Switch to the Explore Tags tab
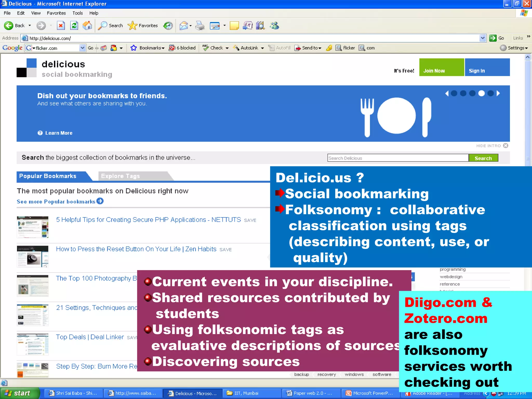 (120, 176)
